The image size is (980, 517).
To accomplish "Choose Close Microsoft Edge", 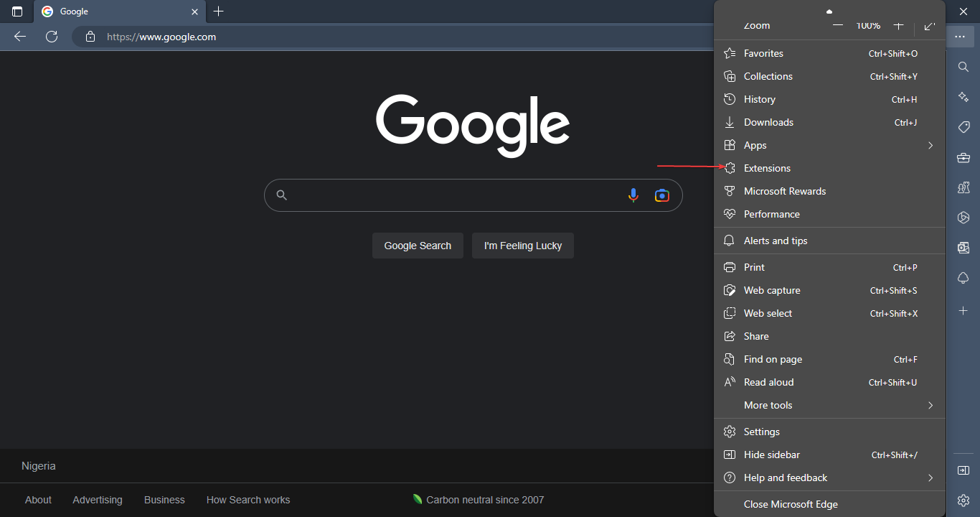I will (829, 504).
